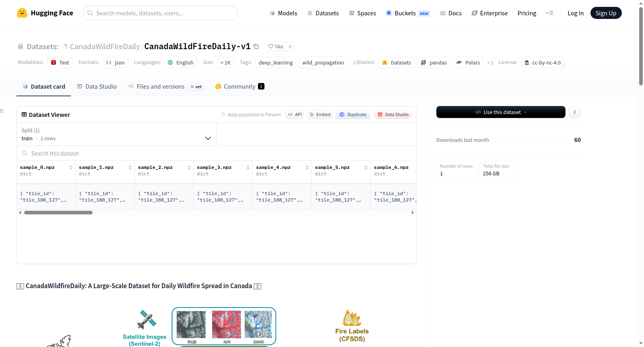Sort the sample_0.npz column

(x=71, y=167)
